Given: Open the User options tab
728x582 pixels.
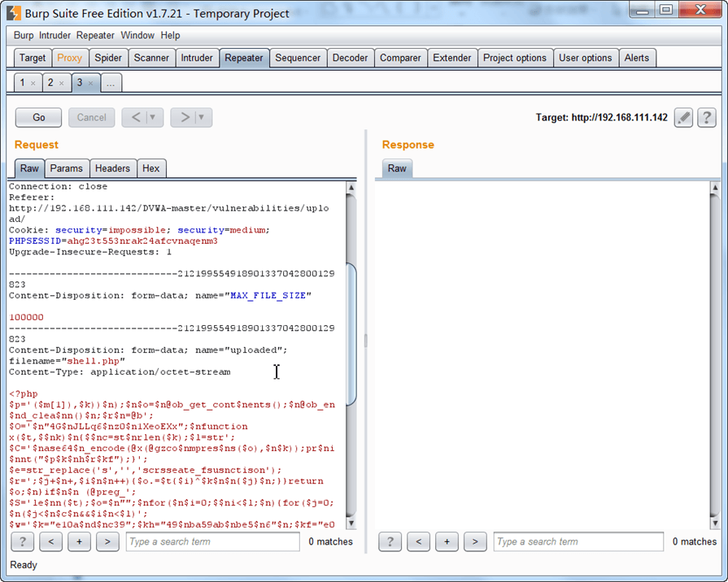Looking at the screenshot, I should point(586,58).
